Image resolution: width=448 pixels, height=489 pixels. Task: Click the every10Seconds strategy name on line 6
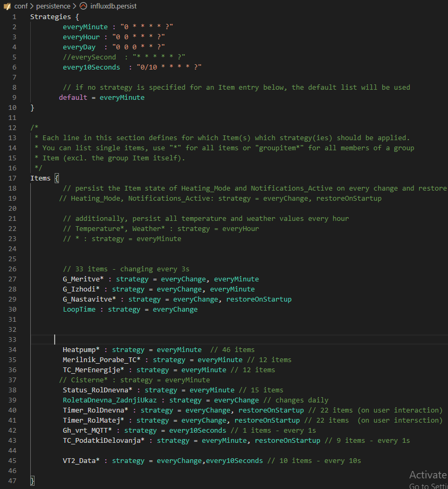click(91, 67)
